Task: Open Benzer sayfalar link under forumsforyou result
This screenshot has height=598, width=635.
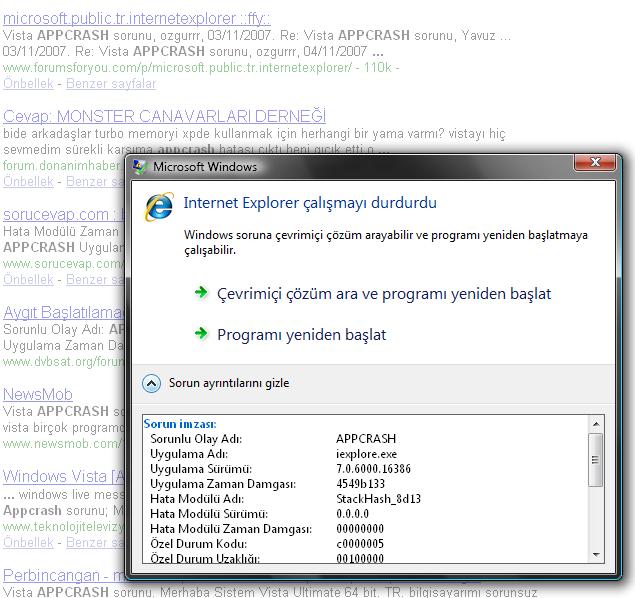Action: click(111, 83)
